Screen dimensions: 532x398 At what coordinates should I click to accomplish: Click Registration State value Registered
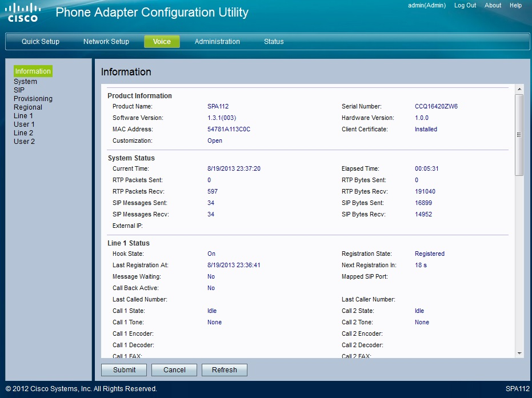[x=430, y=254]
